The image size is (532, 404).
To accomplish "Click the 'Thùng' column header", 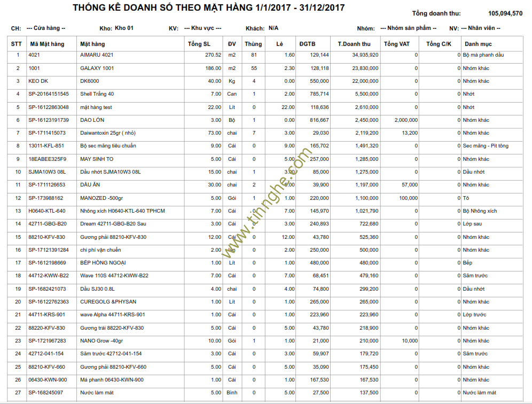I will tap(253, 44).
